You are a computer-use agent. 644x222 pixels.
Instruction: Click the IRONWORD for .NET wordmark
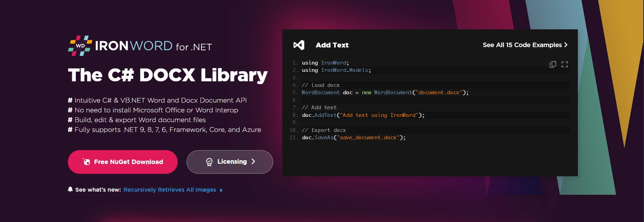[x=153, y=46]
